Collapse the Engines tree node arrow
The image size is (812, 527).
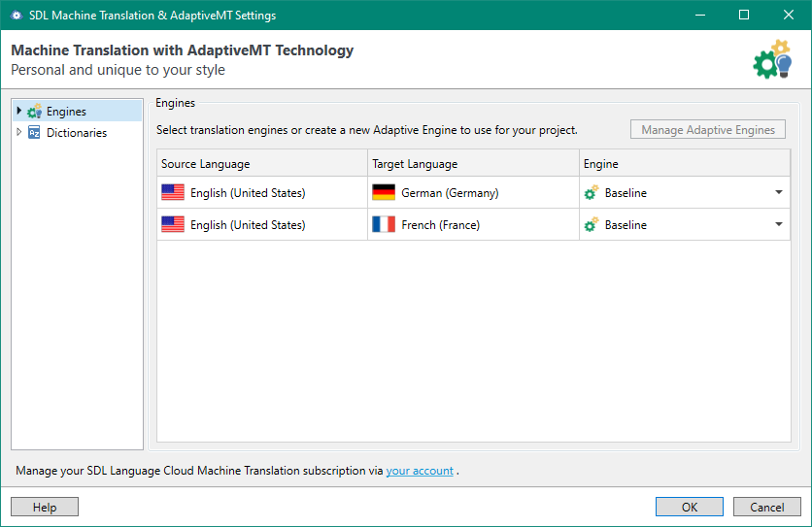[x=19, y=111]
